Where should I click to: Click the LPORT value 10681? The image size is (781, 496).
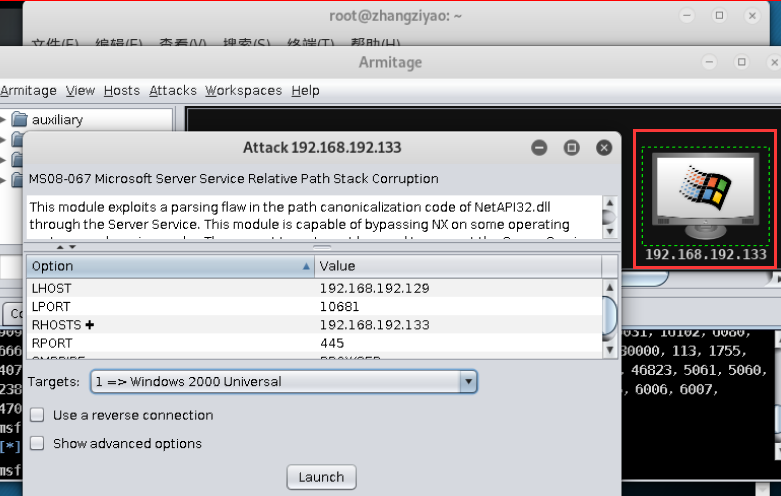(339, 307)
